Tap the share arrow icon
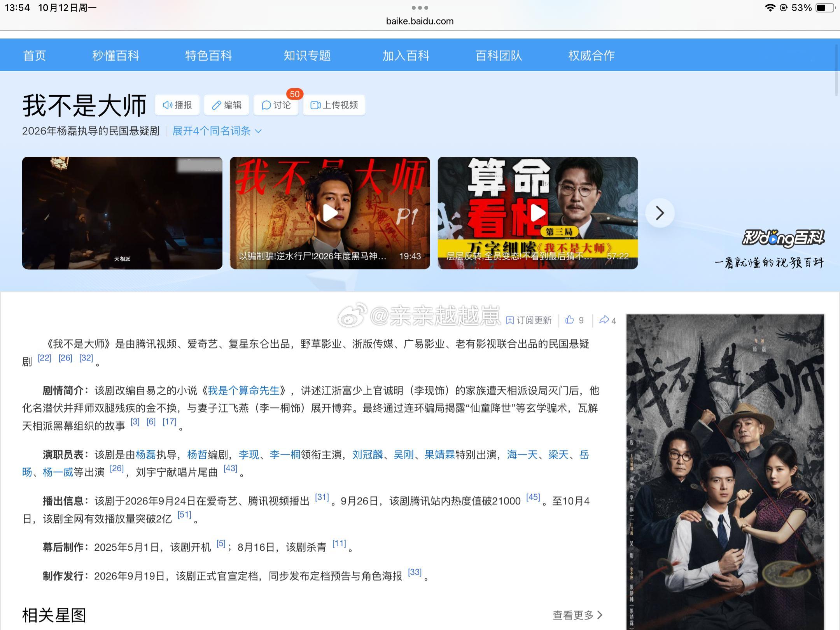Viewport: 840px width, 630px height. pyautogui.click(x=604, y=320)
